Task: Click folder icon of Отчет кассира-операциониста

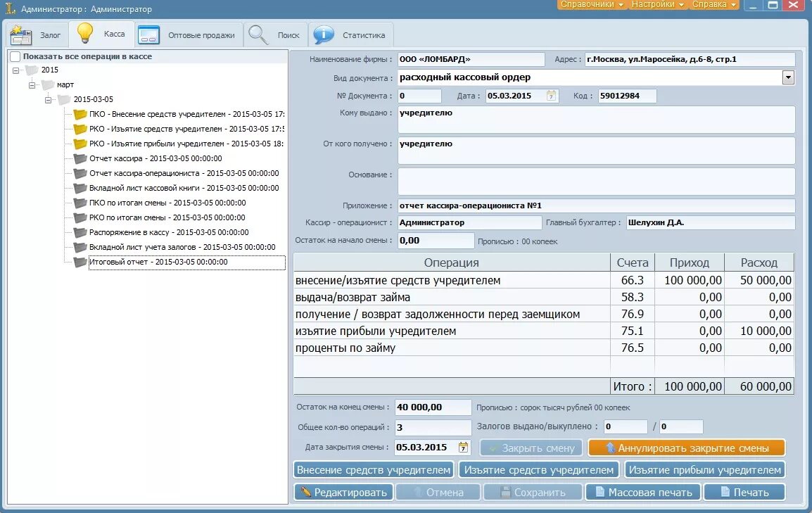Action: [x=80, y=173]
